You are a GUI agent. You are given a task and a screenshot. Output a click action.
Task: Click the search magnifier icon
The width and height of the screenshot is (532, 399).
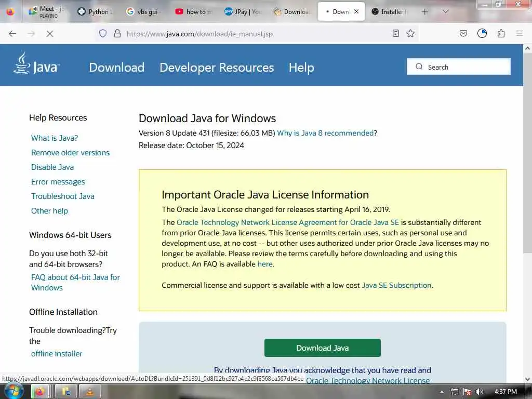[419, 66]
